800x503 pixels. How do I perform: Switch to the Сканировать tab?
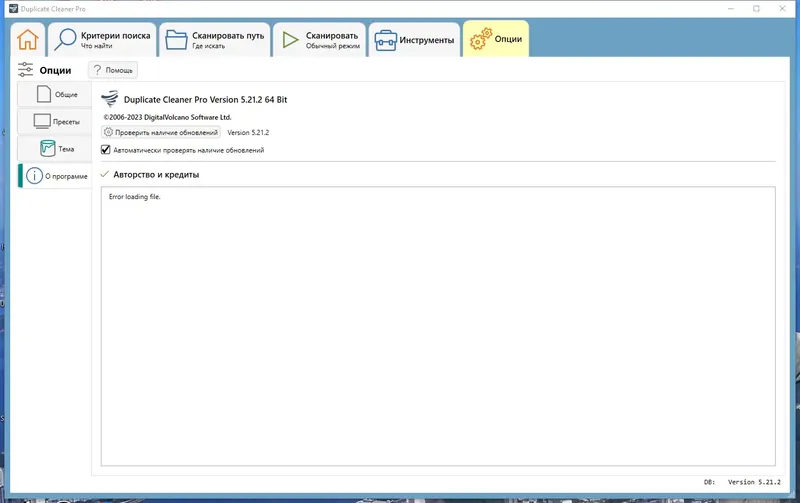pyautogui.click(x=320, y=39)
